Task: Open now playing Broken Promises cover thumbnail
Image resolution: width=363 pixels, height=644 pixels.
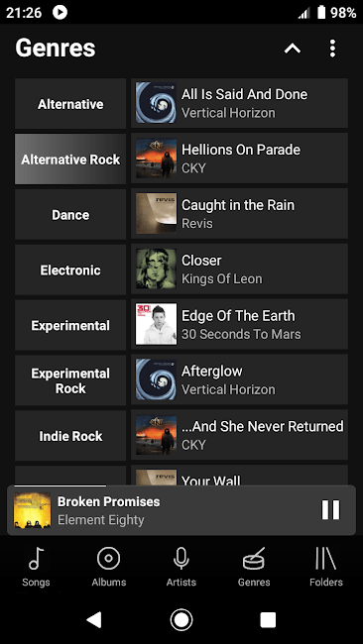Action: pos(33,510)
